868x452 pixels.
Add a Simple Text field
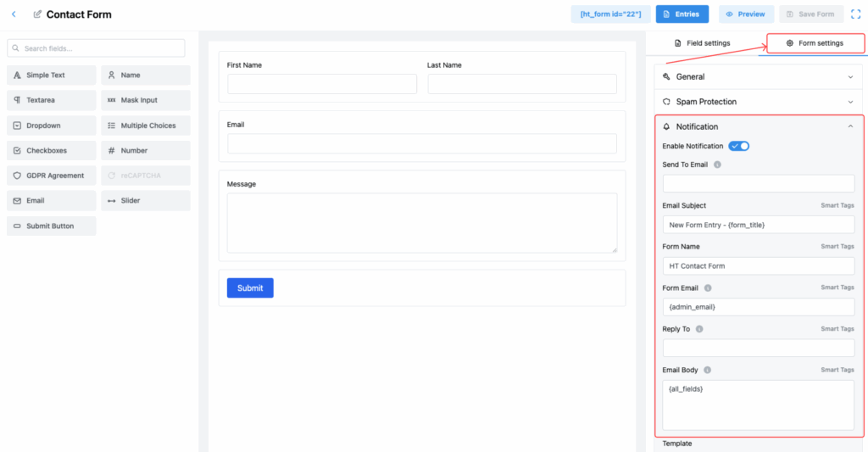(52, 75)
